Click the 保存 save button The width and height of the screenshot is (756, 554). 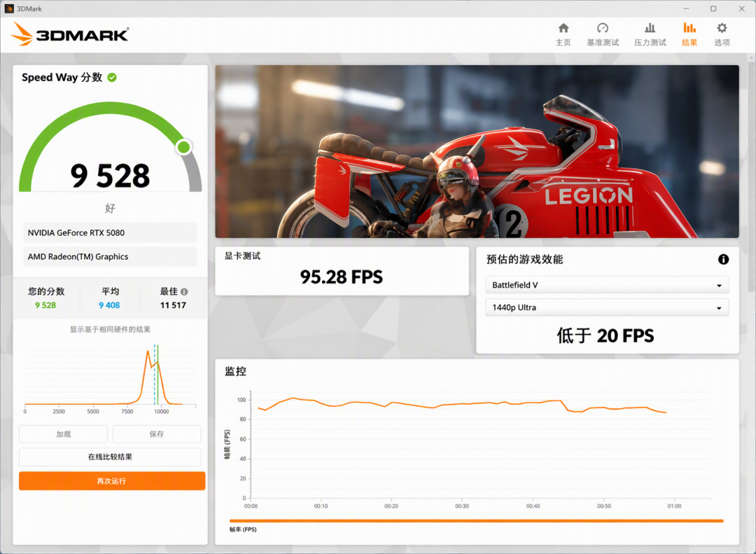157,434
